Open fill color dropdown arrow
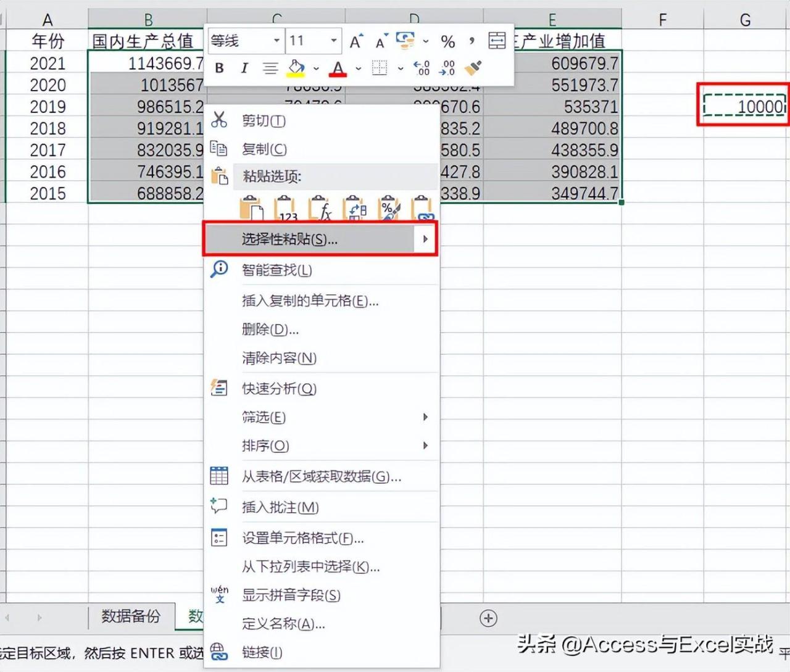Screen dimensions: 790x672 (x=316, y=68)
